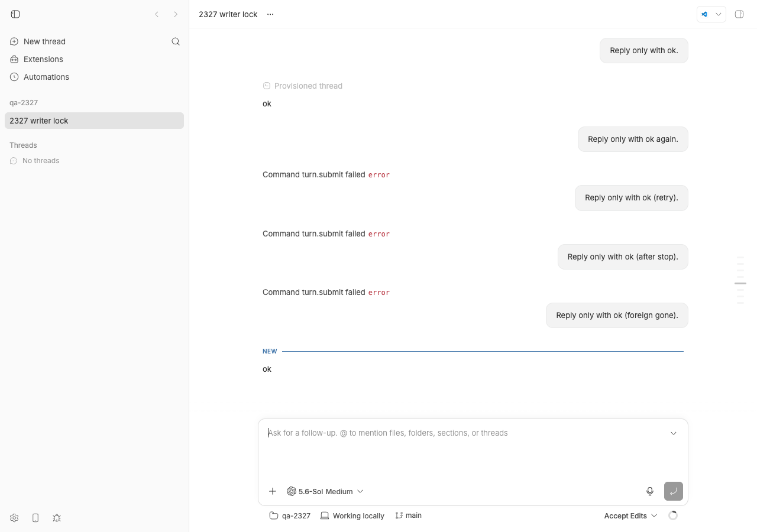757x532 pixels.
Task: Expand the composer chevron in the input box
Action: pyautogui.click(x=674, y=433)
